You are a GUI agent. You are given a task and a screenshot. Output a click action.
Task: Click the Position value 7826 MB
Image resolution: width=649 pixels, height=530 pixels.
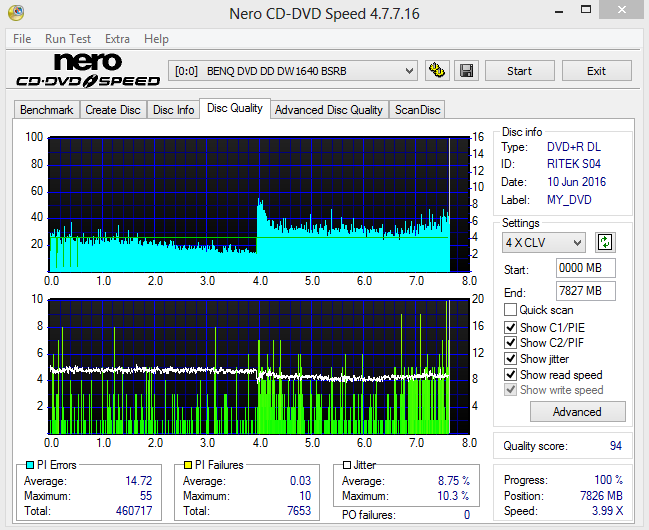[601, 496]
